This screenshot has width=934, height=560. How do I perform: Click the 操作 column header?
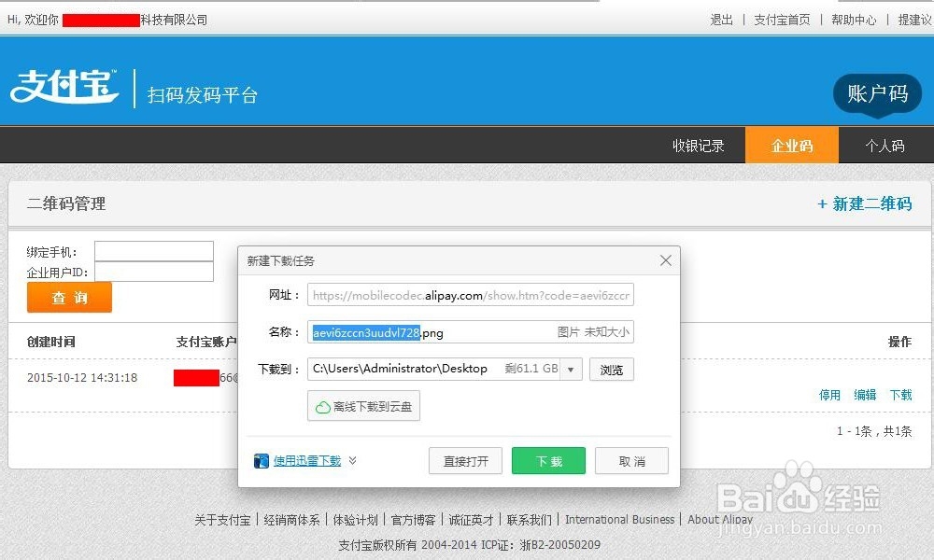pos(899,342)
